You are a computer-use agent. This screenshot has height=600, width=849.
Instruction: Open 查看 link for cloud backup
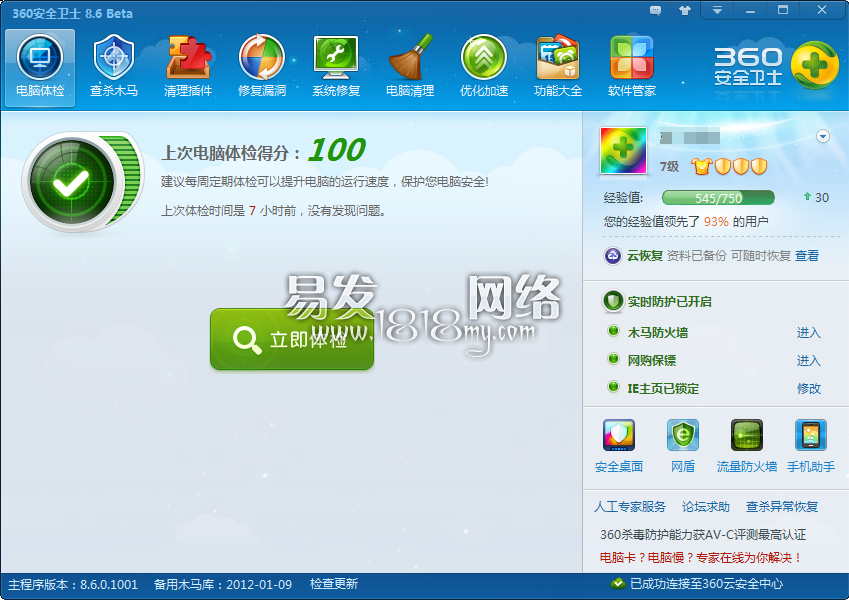coord(807,256)
